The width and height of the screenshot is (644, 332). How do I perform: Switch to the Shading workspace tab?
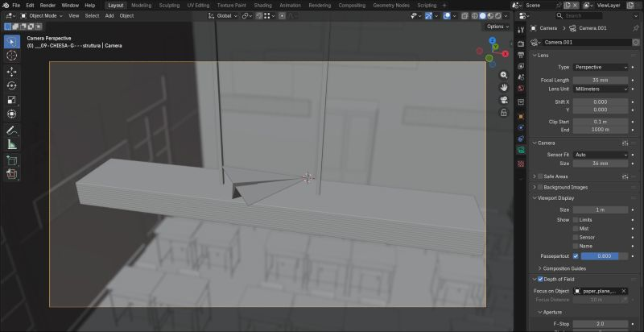(262, 6)
